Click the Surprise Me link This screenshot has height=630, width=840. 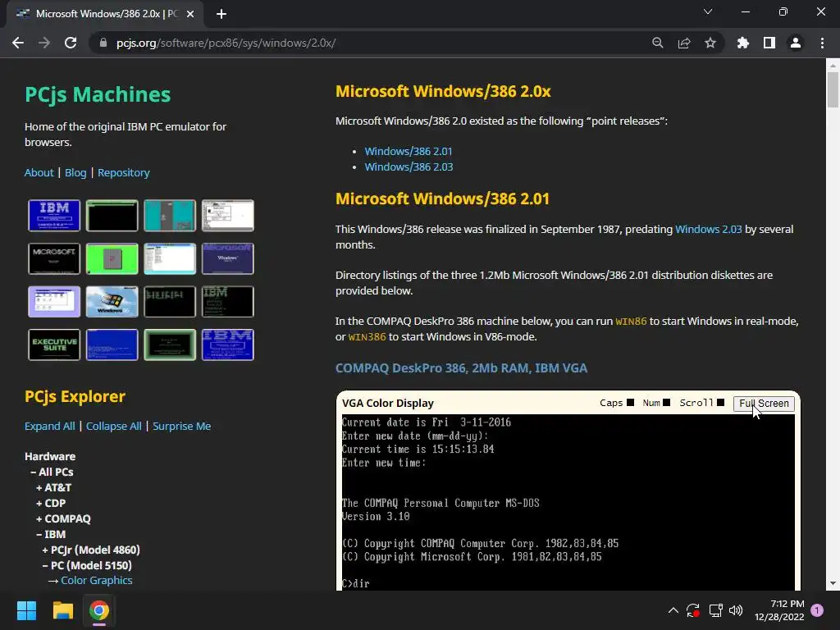181,426
